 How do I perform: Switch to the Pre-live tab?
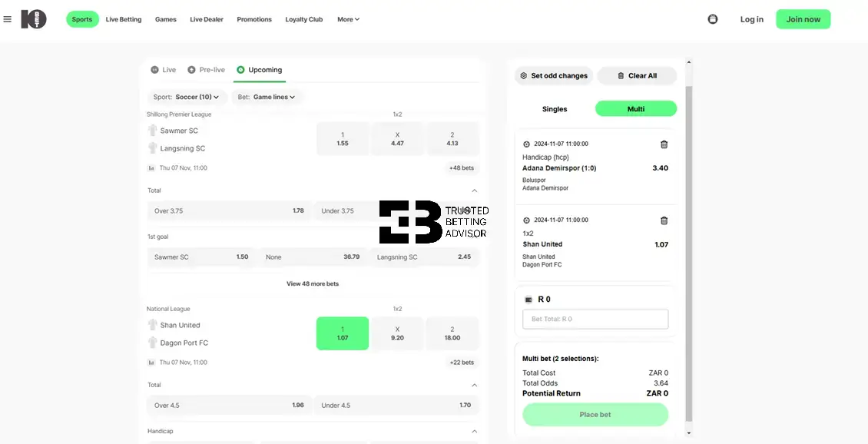206,70
